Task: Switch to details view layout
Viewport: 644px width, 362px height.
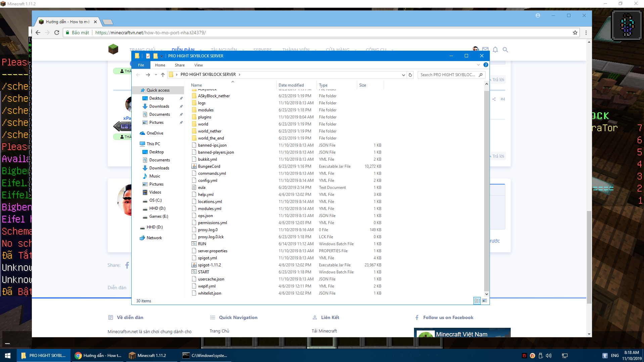Action: (x=477, y=301)
